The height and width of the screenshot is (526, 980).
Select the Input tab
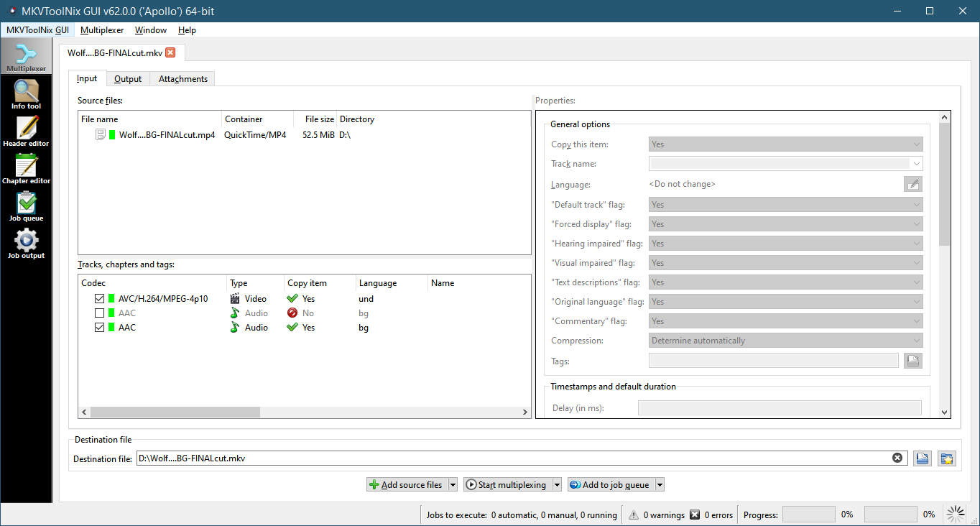click(87, 78)
